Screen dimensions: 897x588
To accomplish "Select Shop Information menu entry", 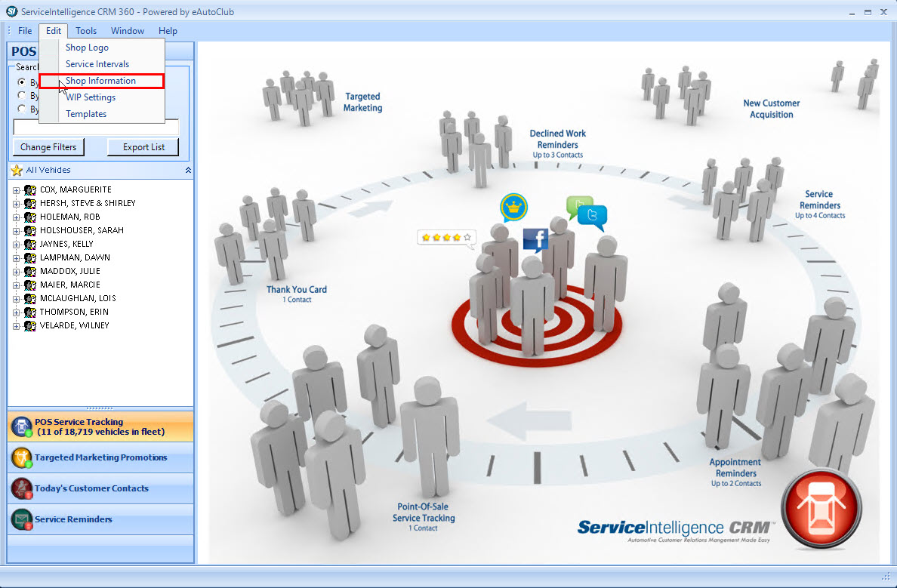I will (x=102, y=81).
